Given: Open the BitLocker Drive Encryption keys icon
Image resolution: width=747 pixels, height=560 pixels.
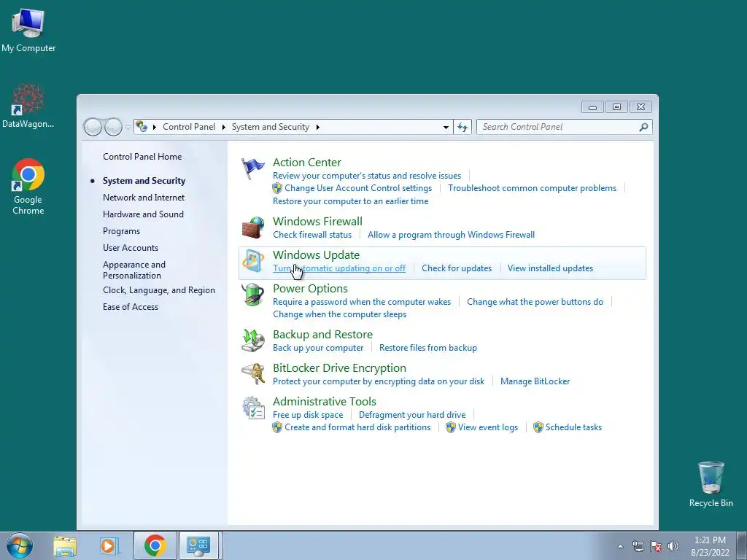Looking at the screenshot, I should (x=253, y=374).
